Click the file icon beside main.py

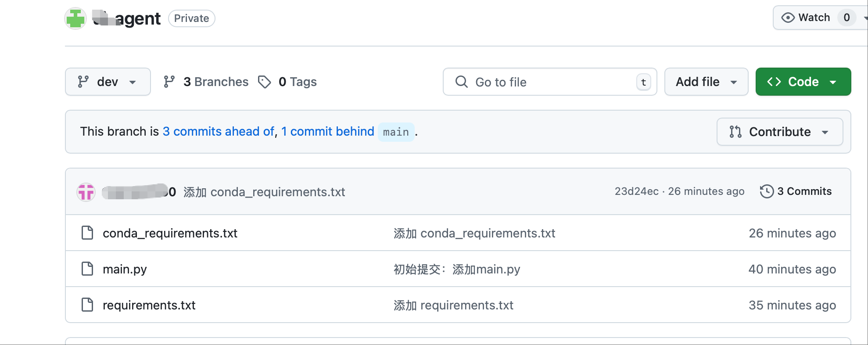click(x=87, y=269)
